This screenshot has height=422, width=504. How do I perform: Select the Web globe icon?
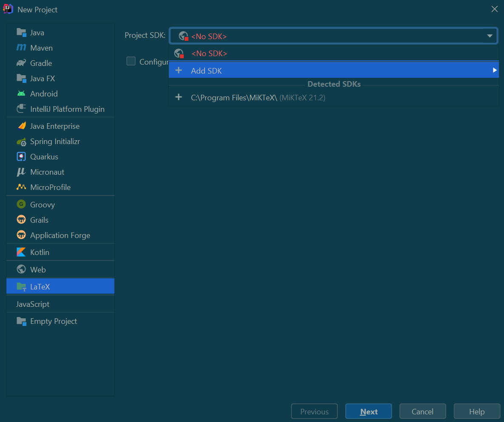click(x=21, y=269)
